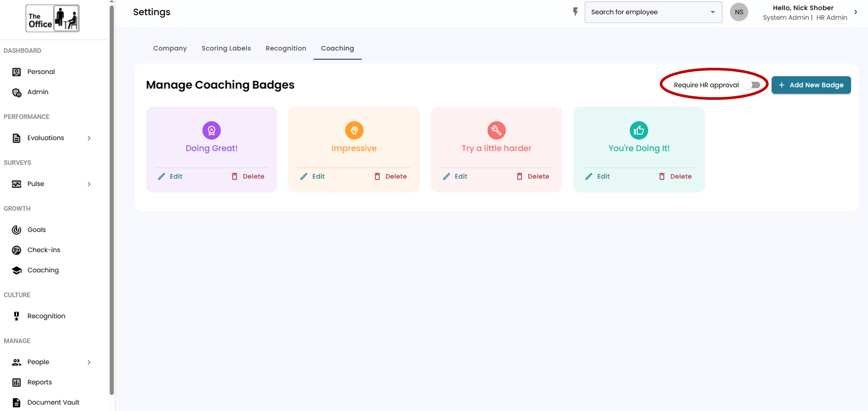Open the Search for employee dropdown arrow
Image resolution: width=868 pixels, height=411 pixels.
[713, 12]
